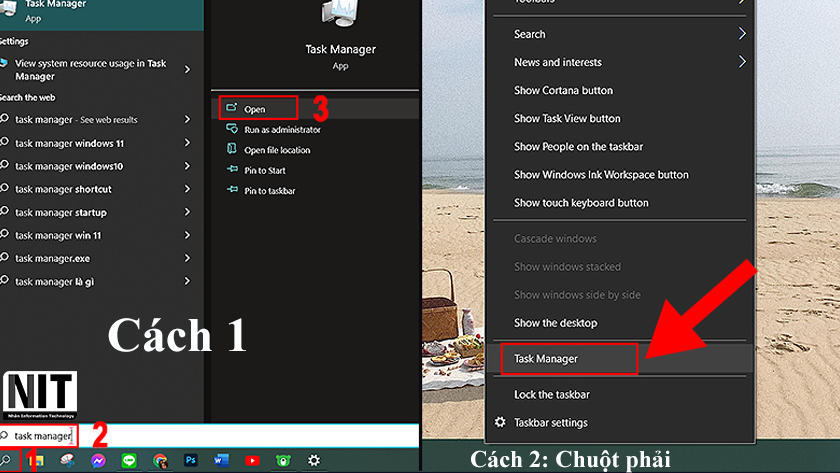
Task: Expand the 'task manager windows10' suggestion arrow
Action: pyautogui.click(x=188, y=166)
